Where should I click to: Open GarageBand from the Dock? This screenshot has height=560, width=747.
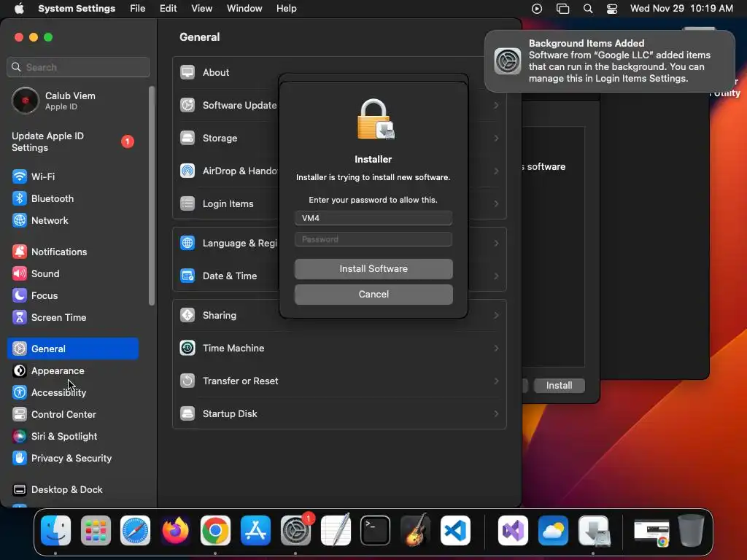pos(415,530)
